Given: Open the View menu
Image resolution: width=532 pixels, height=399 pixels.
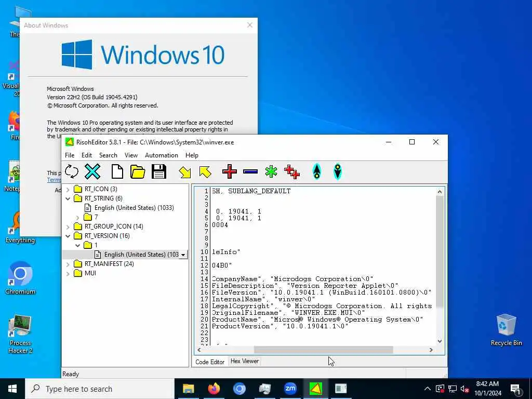Looking at the screenshot, I should click(x=131, y=155).
